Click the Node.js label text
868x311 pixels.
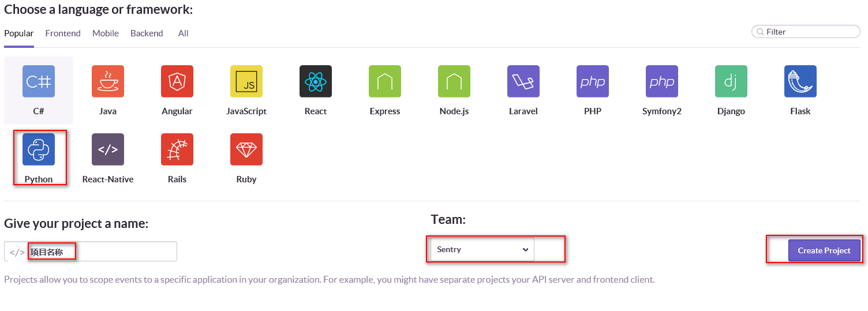pos(454,111)
